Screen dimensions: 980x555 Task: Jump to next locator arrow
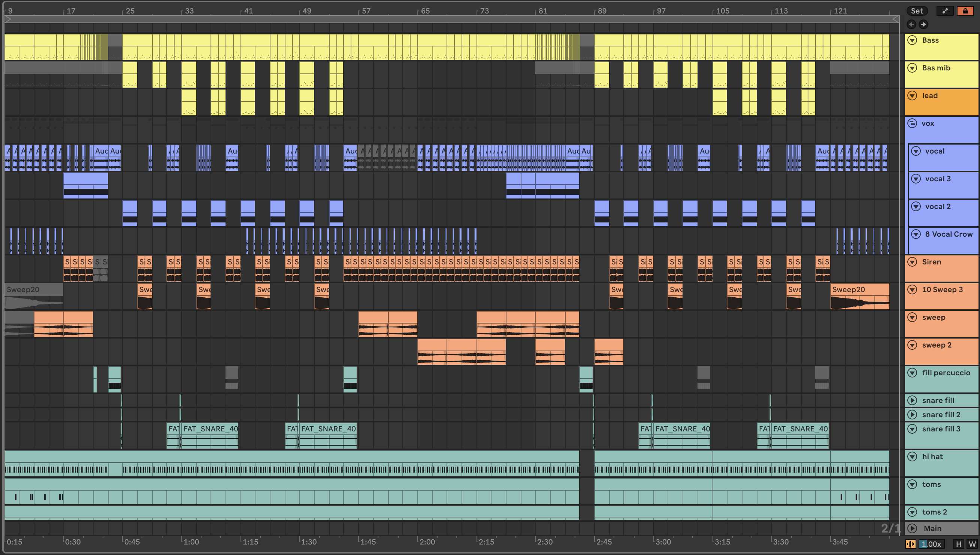(x=923, y=24)
